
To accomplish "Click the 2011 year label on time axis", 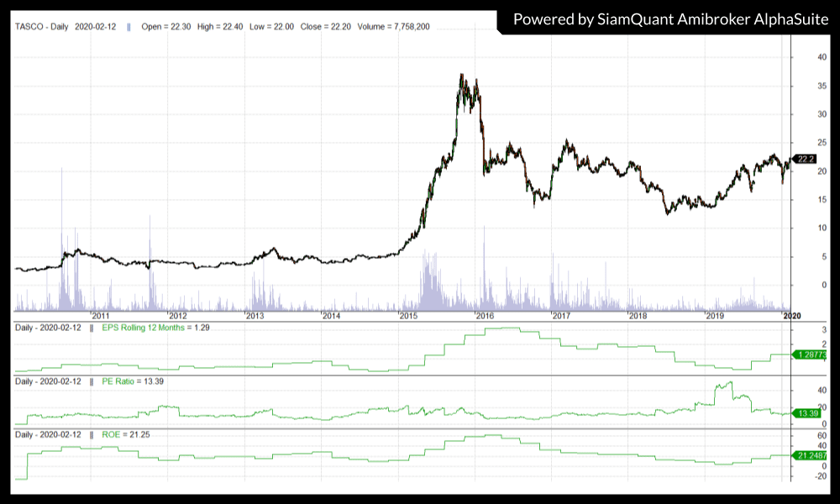I will (x=103, y=316).
